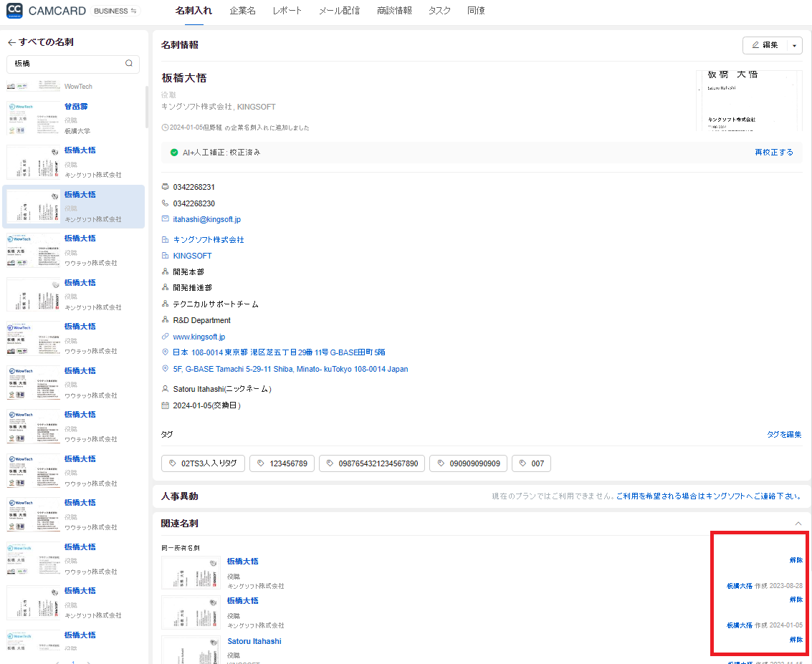Click the search magnifier icon
The height and width of the screenshot is (664, 812).
(x=129, y=63)
